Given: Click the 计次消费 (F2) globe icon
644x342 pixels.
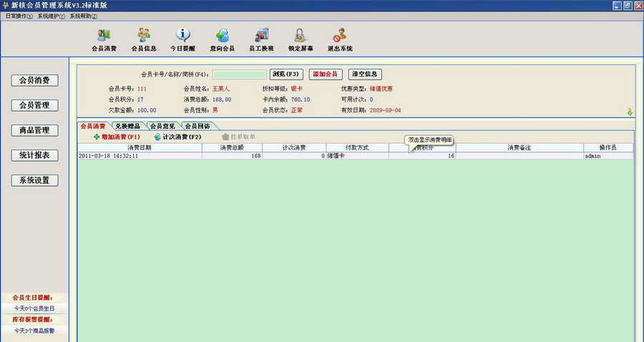Looking at the screenshot, I should (157, 137).
